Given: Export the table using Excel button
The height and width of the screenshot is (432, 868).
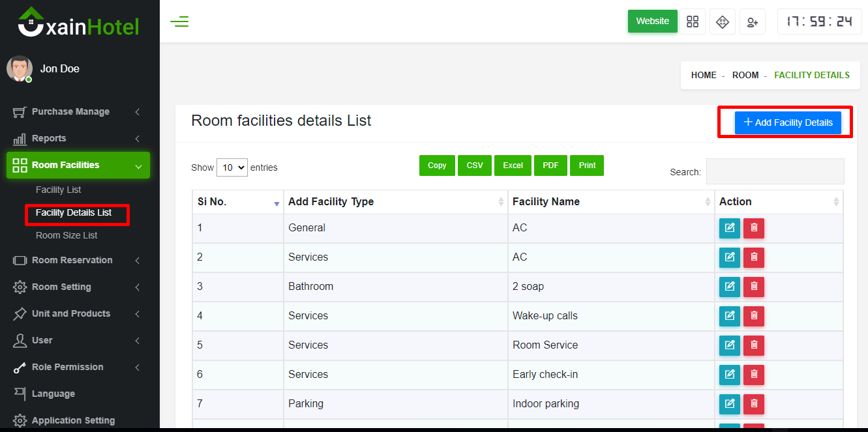Looking at the screenshot, I should click(x=513, y=166).
